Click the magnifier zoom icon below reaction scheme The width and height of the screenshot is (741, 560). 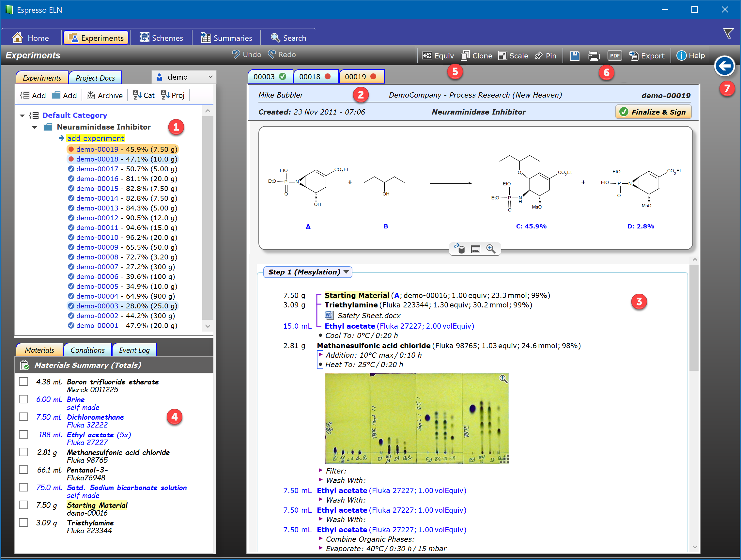coord(491,249)
